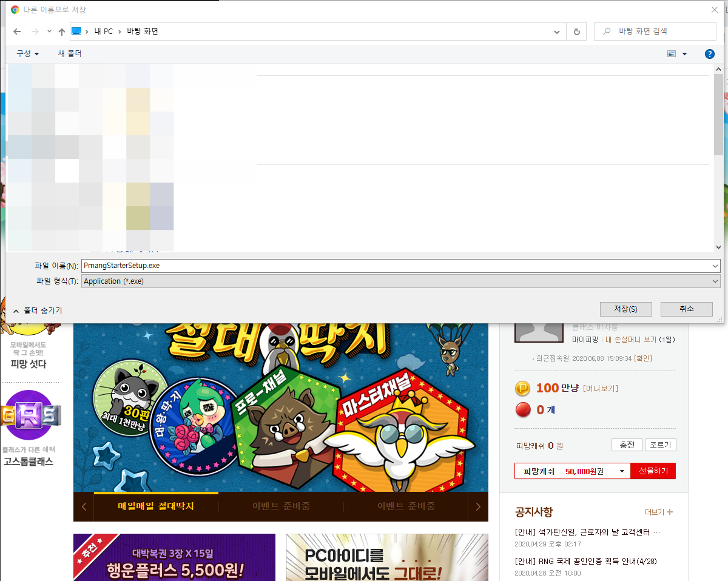Open notice 석가탄신일, 근로자의 날 고객센터
The height and width of the screenshot is (581, 728).
[587, 532]
